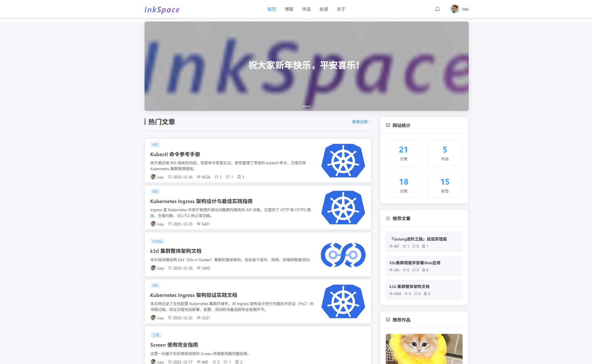Click the carousel slide indicator bar
This screenshot has height=364, width=592.
point(306,106)
